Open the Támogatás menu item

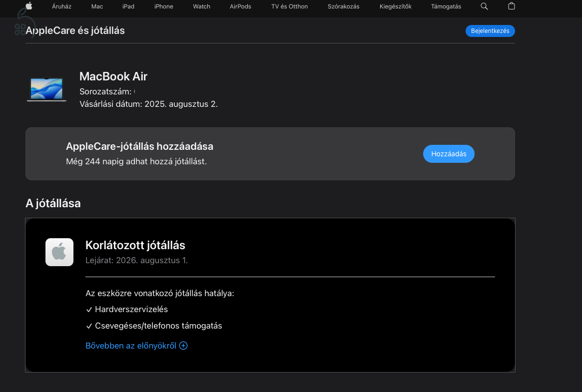(446, 6)
